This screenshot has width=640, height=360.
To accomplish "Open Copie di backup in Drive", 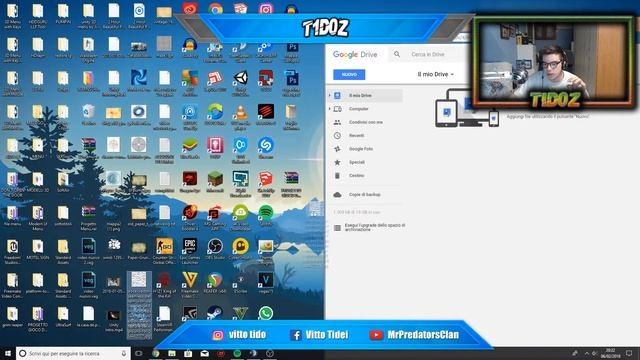I will [364, 195].
